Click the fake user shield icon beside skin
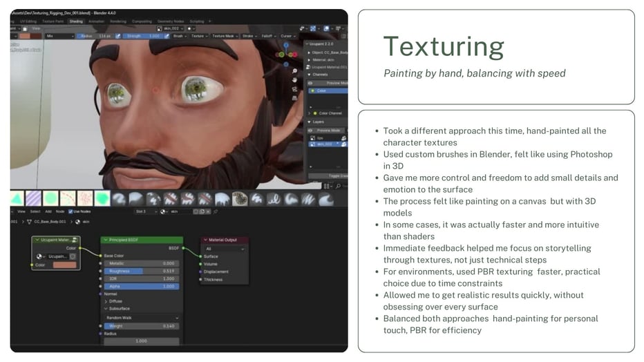Image resolution: width=644 pixels, height=362 pixels. tap(196, 212)
